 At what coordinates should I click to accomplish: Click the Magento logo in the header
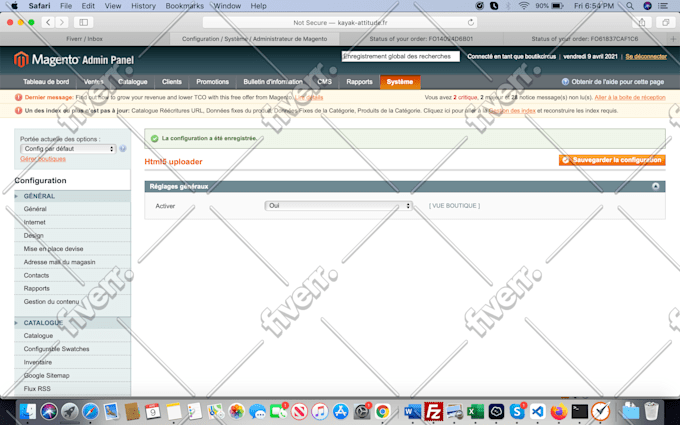(x=74, y=59)
